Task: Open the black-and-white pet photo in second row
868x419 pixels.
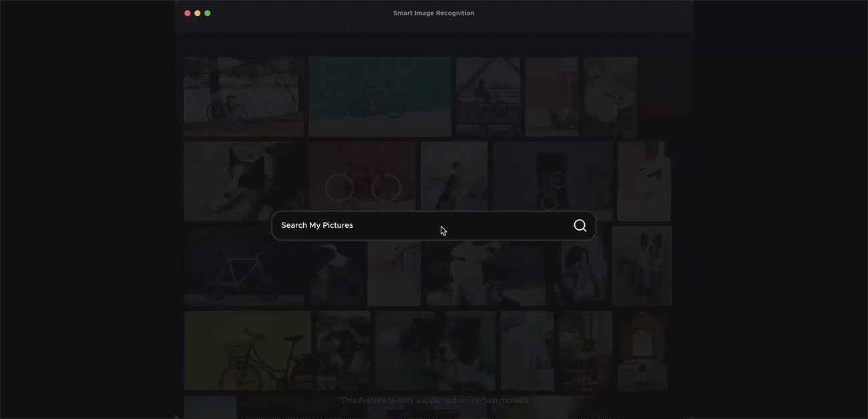Action: point(244,180)
